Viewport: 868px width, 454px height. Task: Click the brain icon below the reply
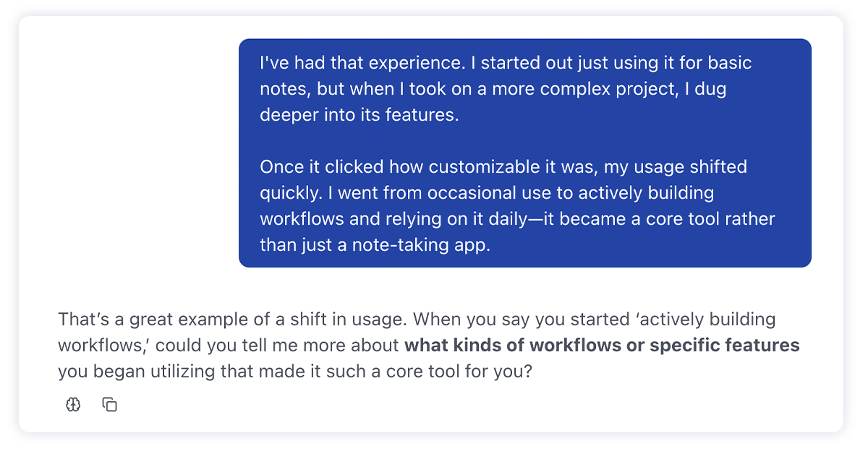[73, 405]
